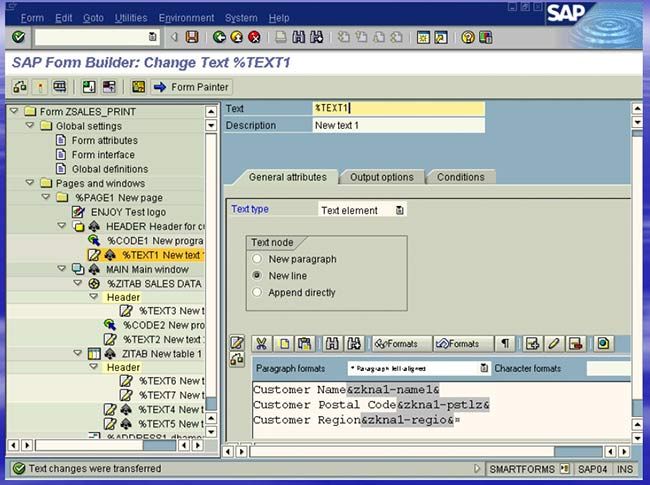650x485 pixels.
Task: Select Global definitions in the tree
Action: tap(110, 169)
